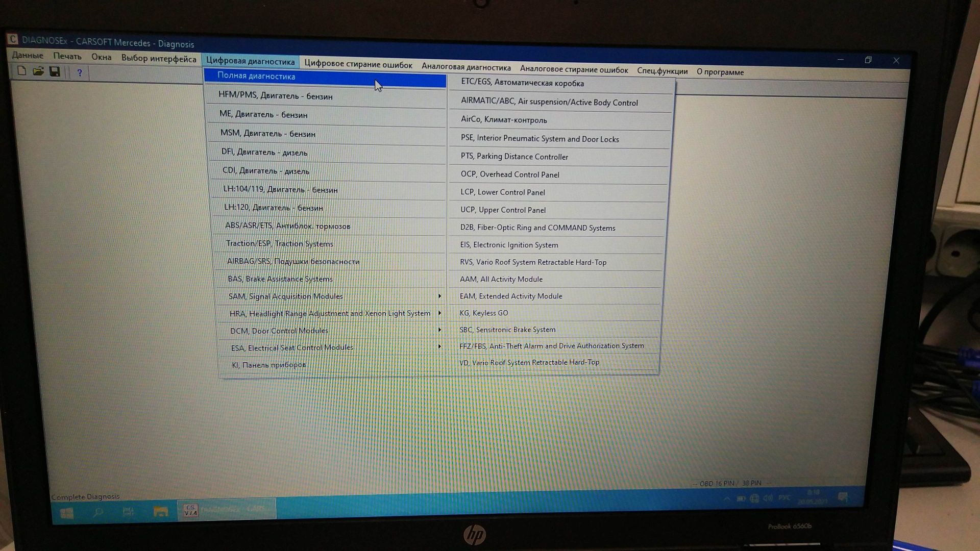Viewport: 980px width, 551px height.
Task: Click the volume speaker tray icon
Action: coord(768,497)
